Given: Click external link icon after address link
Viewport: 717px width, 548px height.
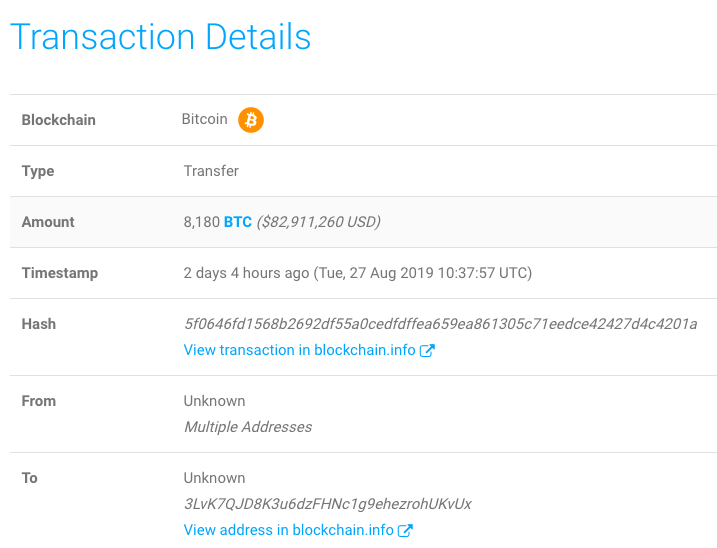Looking at the screenshot, I should pos(405,530).
